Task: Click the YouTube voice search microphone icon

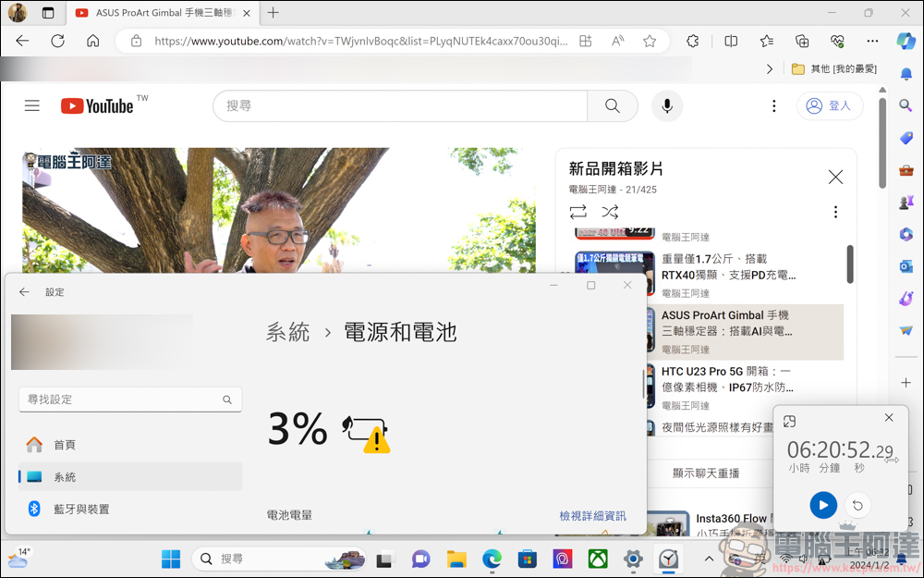Action: click(666, 106)
